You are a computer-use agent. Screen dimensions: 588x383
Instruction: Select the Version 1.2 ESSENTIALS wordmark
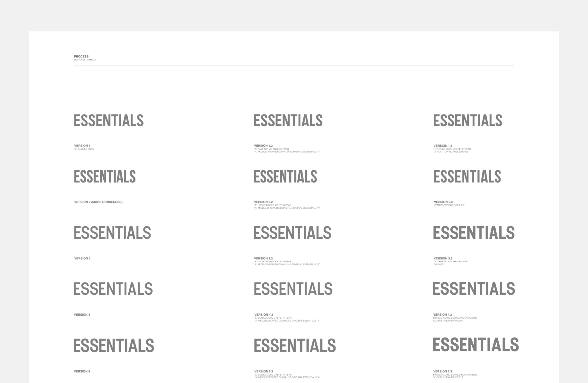click(288, 120)
